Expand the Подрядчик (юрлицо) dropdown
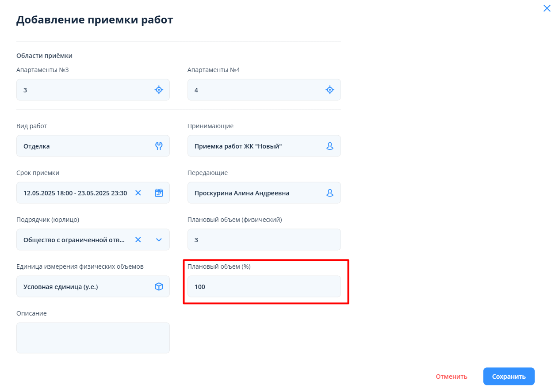 pos(159,240)
